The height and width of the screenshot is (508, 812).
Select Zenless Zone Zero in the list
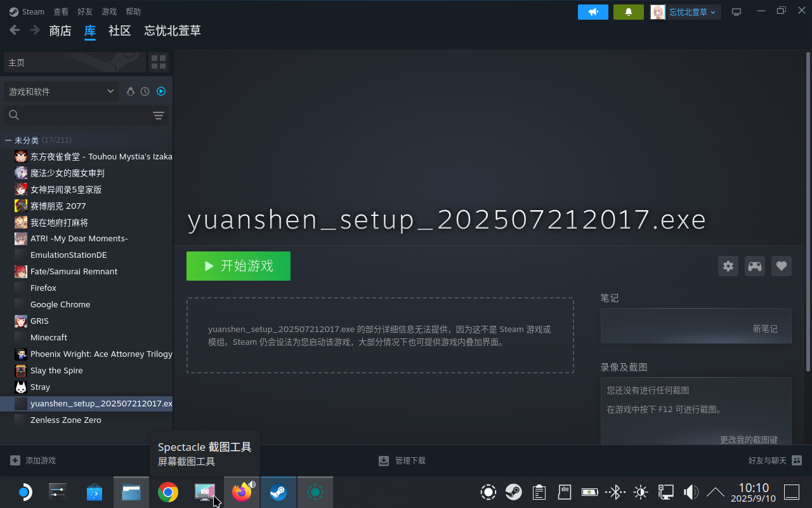88,420
